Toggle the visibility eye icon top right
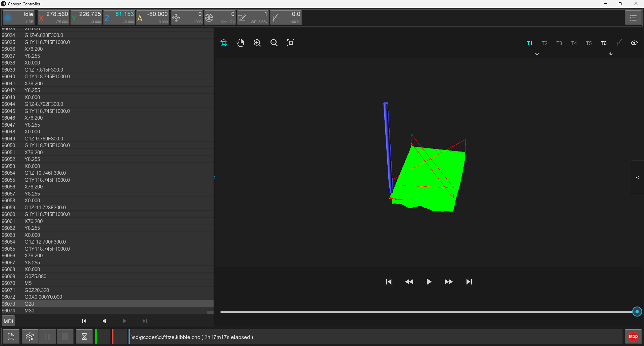Viewport: 644px width, 346px height. [x=634, y=43]
